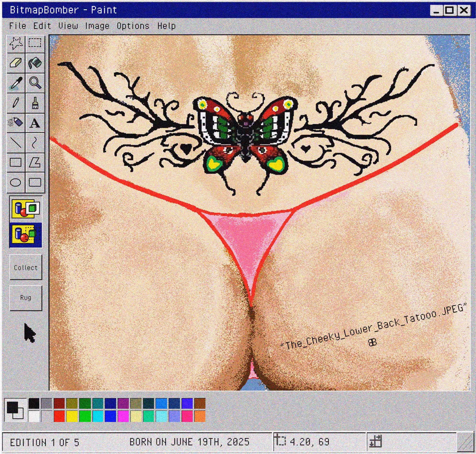The width and height of the screenshot is (476, 454).
Task: Click the Collect button
Action: (26, 267)
